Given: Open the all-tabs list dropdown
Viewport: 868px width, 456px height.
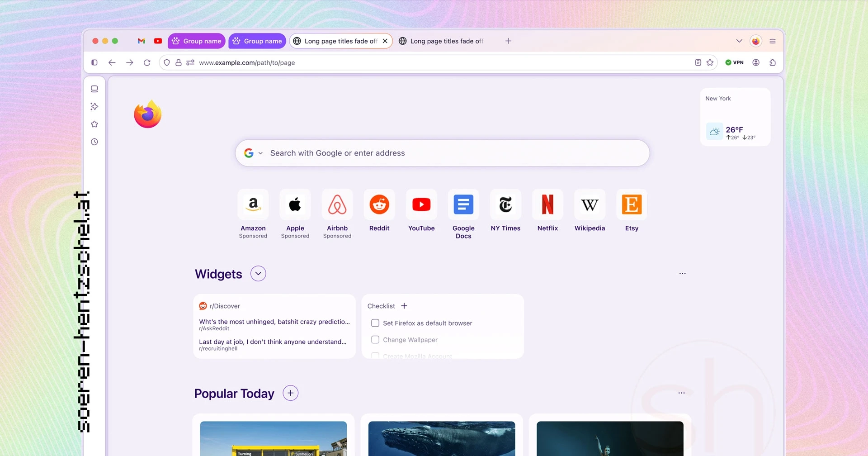Looking at the screenshot, I should (739, 41).
